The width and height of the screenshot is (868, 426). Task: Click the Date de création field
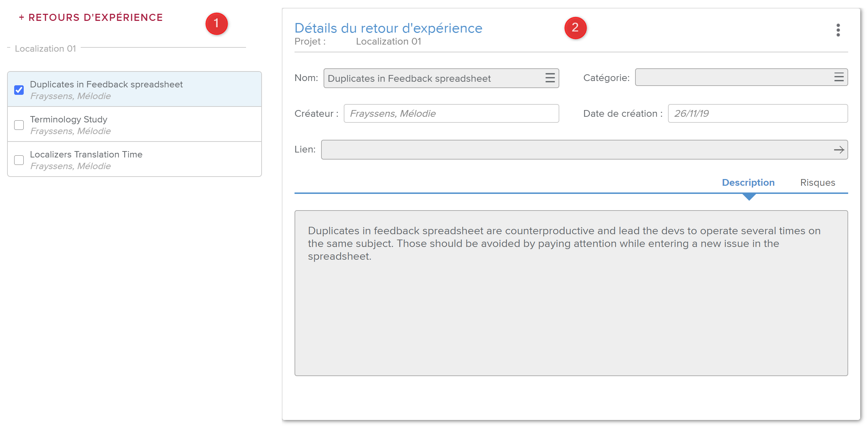point(757,114)
